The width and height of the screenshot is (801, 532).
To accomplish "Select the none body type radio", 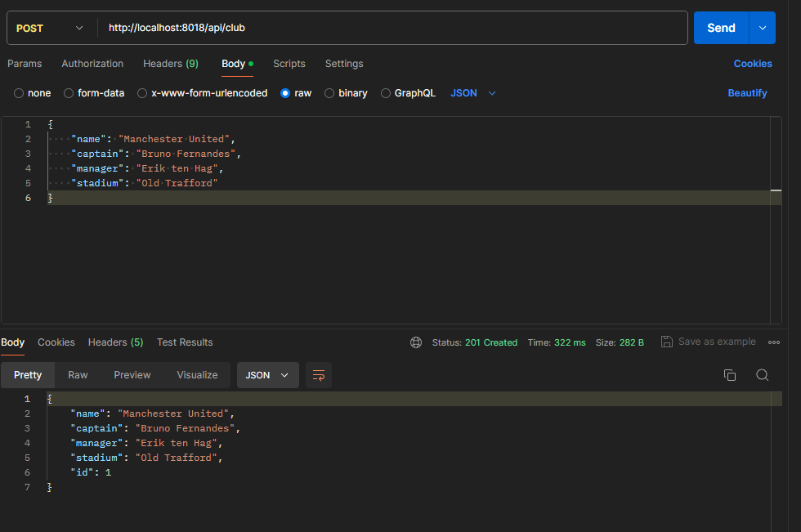I will pyautogui.click(x=19, y=93).
